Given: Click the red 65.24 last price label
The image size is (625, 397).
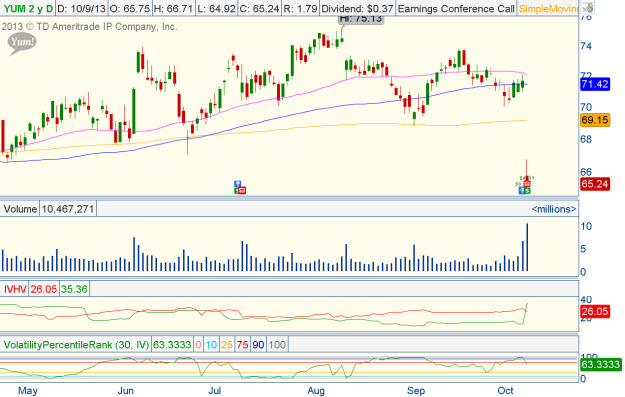Looking at the screenshot, I should click(595, 184).
